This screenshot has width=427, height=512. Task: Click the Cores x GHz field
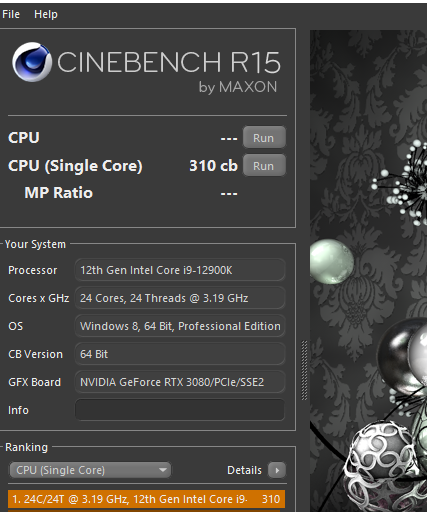[180, 298]
